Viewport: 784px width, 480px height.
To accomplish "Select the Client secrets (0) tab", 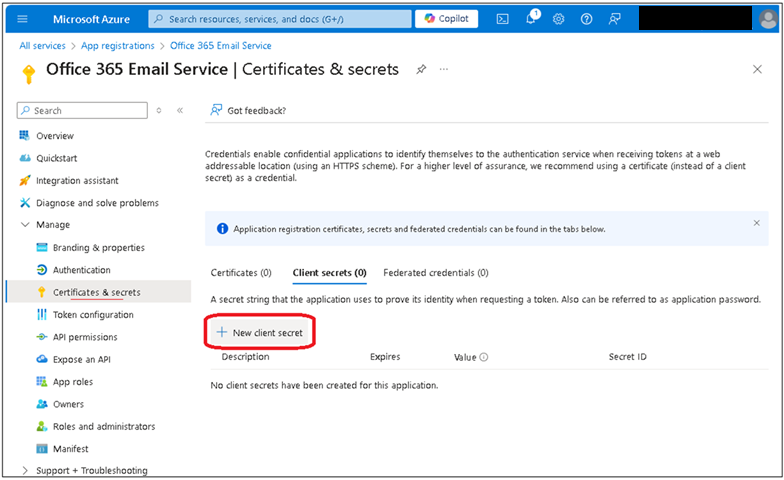I will click(x=330, y=272).
